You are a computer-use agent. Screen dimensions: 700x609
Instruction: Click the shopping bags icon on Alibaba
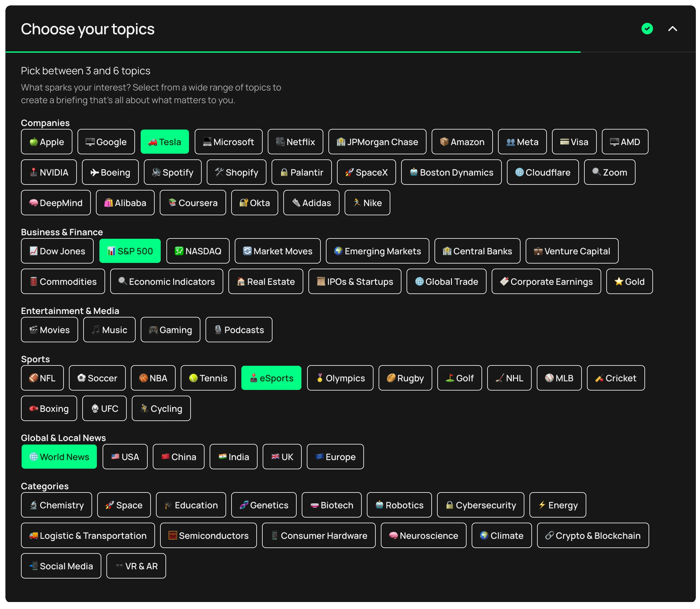point(108,203)
